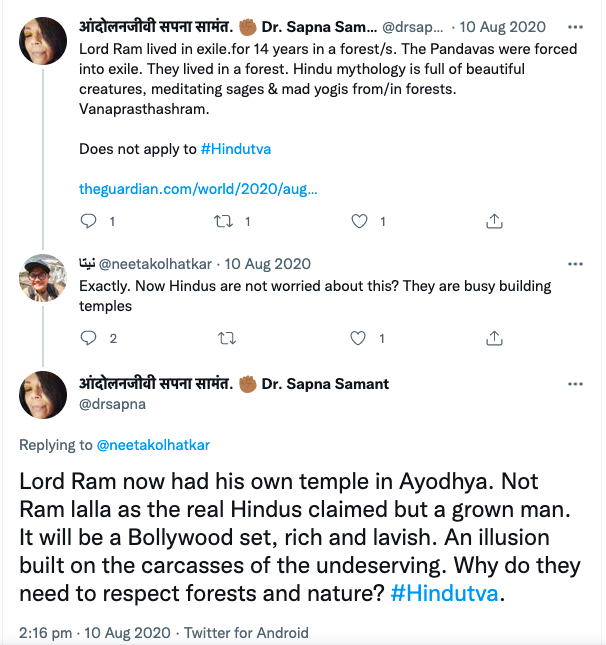Retweet the Lord Ram exile tweet

point(226,221)
